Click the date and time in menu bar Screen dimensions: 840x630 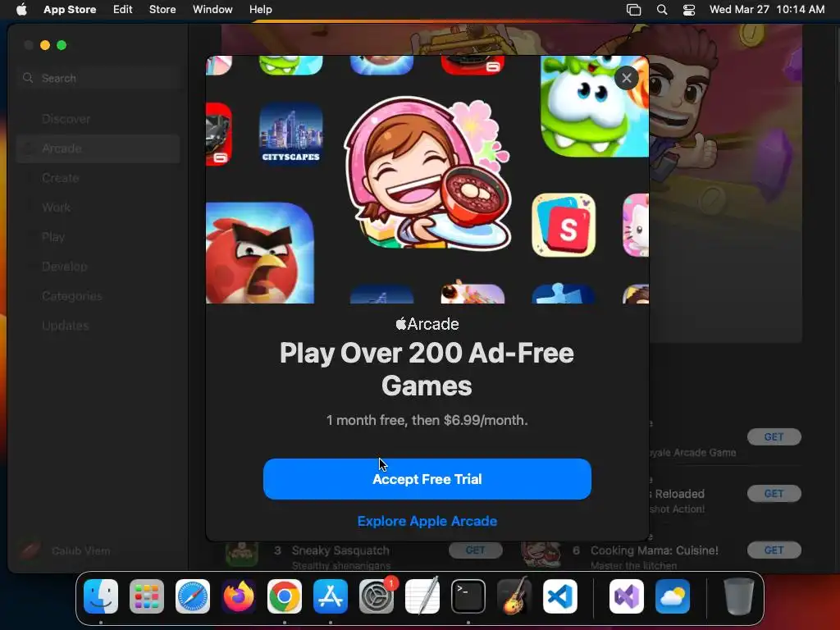[767, 10]
